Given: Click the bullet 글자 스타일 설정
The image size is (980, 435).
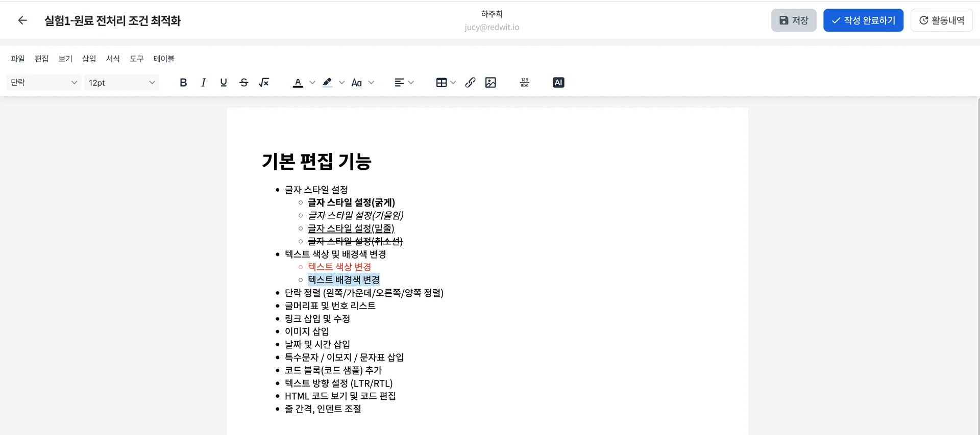Looking at the screenshot, I should 316,190.
